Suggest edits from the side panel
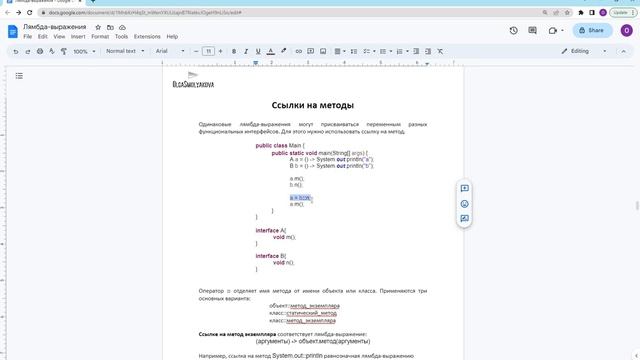 pyautogui.click(x=464, y=219)
